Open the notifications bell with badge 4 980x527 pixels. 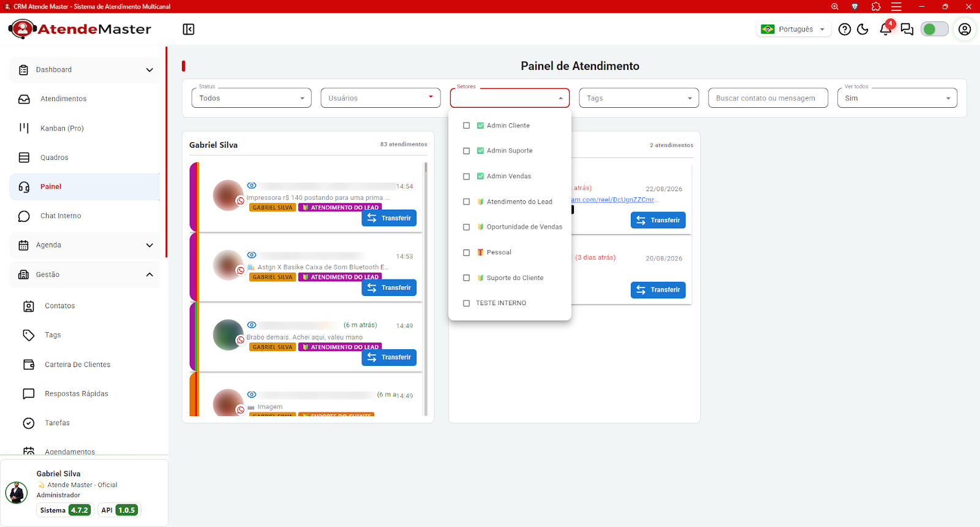click(886, 29)
